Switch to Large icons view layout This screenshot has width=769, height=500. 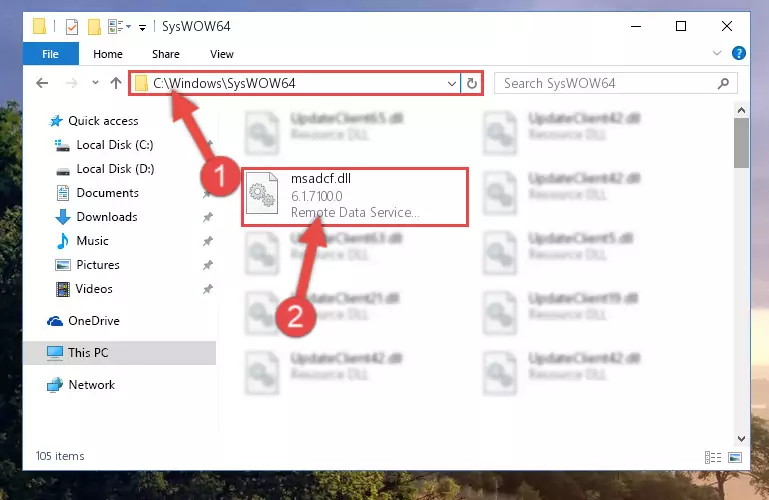click(x=735, y=457)
